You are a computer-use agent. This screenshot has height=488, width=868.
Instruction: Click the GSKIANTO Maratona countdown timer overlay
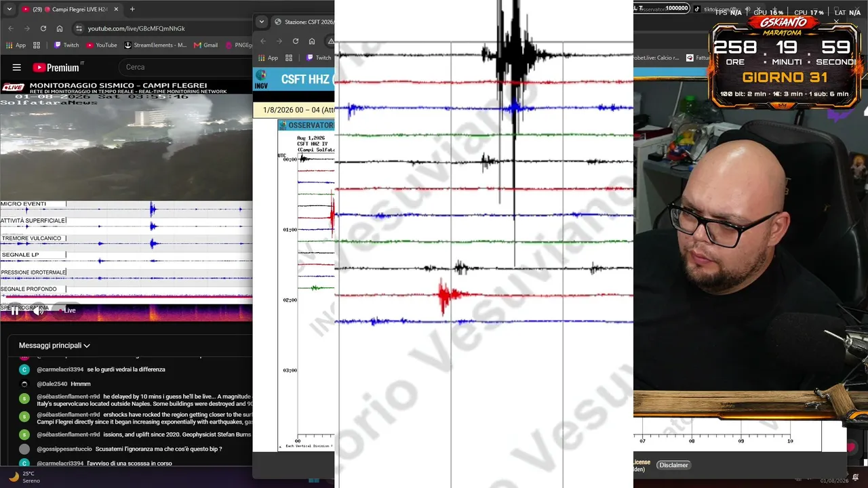tap(786, 61)
